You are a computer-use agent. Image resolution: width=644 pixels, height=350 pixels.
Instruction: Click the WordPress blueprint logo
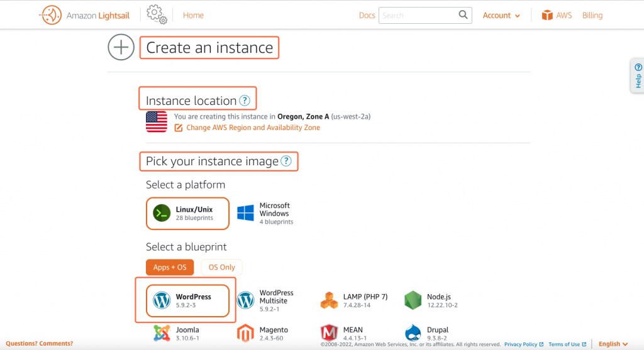coord(162,300)
